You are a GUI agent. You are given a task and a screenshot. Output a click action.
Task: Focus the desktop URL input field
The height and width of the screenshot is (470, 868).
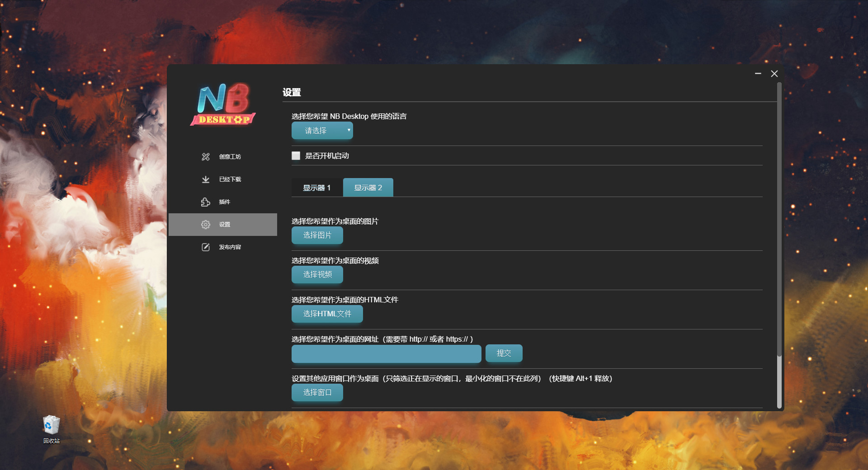[386, 354]
